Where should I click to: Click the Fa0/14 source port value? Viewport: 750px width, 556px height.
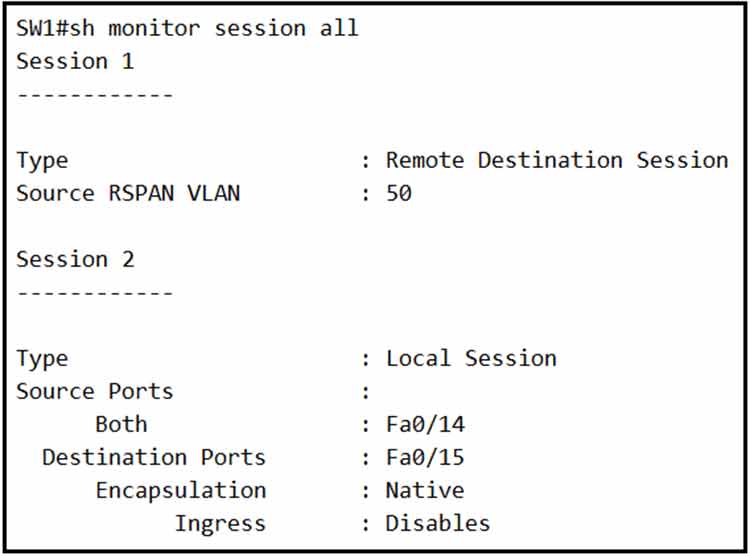(425, 424)
